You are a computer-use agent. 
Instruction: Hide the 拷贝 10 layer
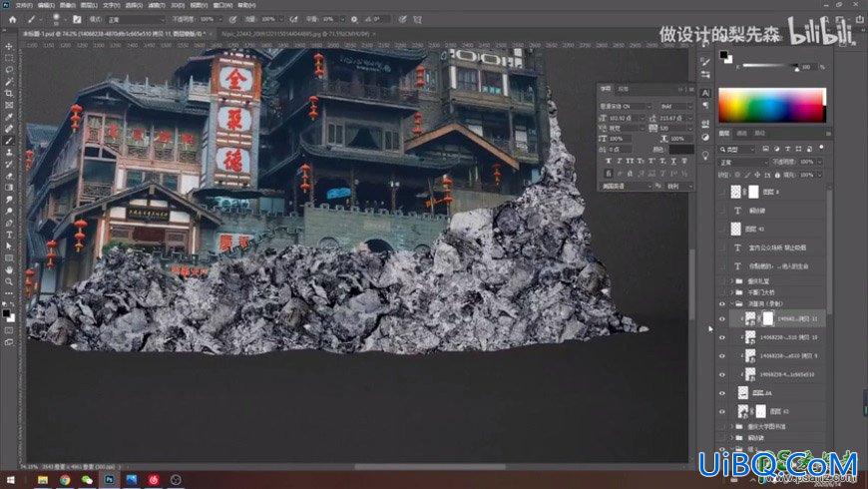pyautogui.click(x=722, y=337)
